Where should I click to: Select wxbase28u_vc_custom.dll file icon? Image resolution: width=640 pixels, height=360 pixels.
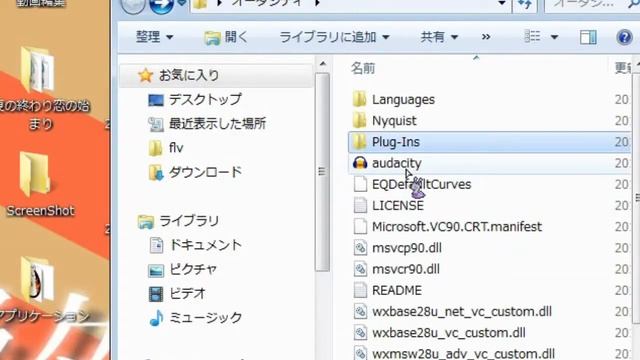(x=360, y=333)
